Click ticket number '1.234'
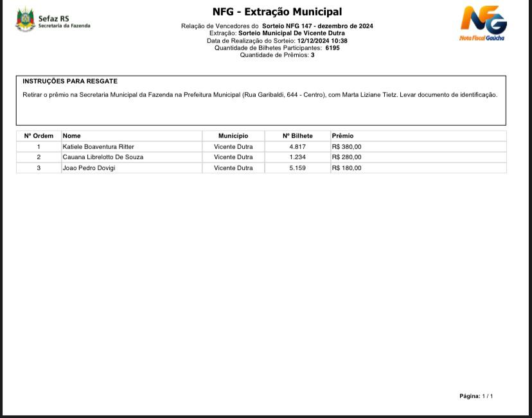Image resolution: width=532 pixels, height=418 pixels. tap(297, 157)
